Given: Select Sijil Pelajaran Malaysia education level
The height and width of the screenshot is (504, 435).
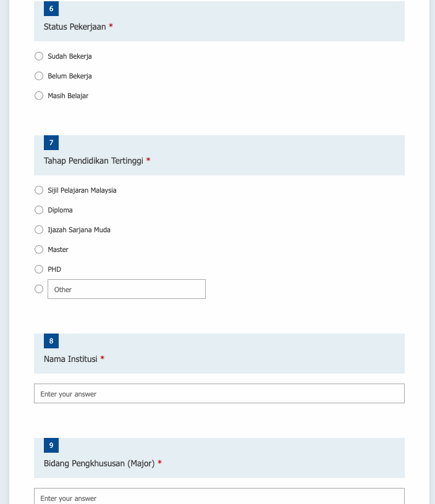Looking at the screenshot, I should click(39, 190).
